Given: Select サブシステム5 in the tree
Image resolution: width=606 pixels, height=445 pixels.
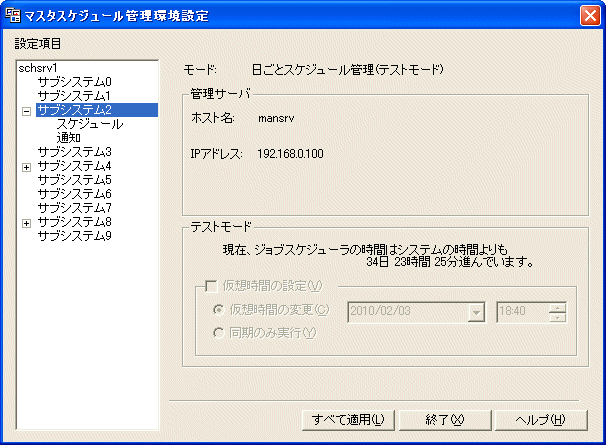Looking at the screenshot, I should pos(74,180).
